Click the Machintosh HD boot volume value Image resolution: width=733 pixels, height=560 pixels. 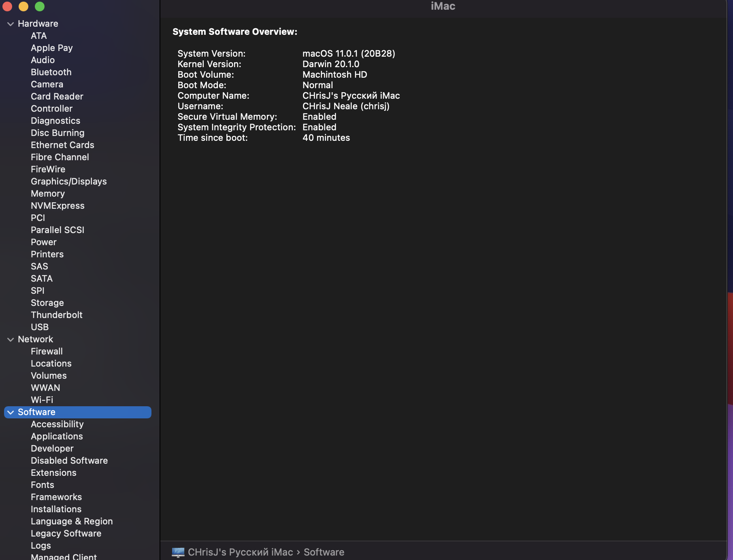[335, 75]
